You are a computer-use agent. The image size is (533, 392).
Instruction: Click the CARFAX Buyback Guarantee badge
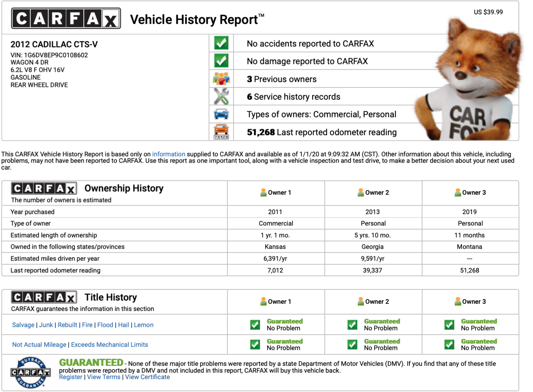point(31,373)
